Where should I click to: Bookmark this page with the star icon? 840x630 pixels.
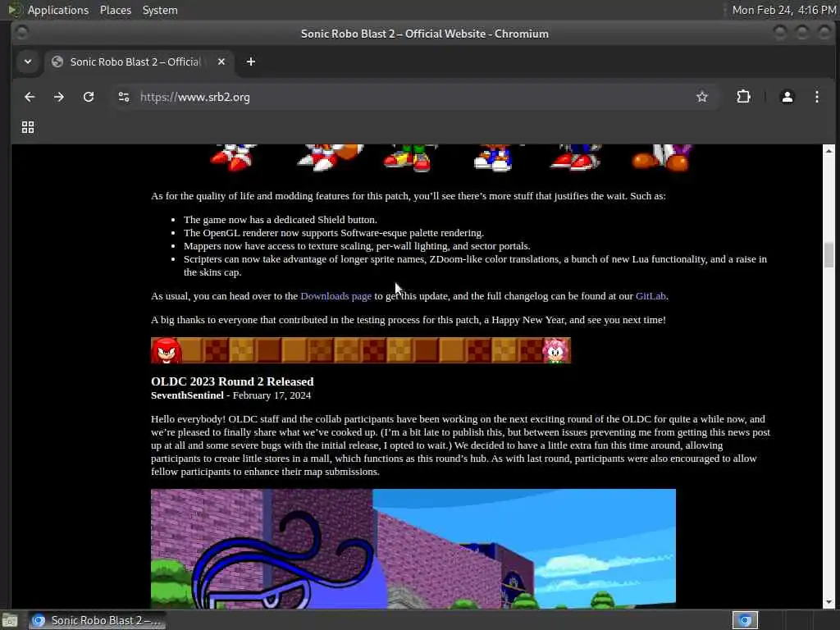702,97
